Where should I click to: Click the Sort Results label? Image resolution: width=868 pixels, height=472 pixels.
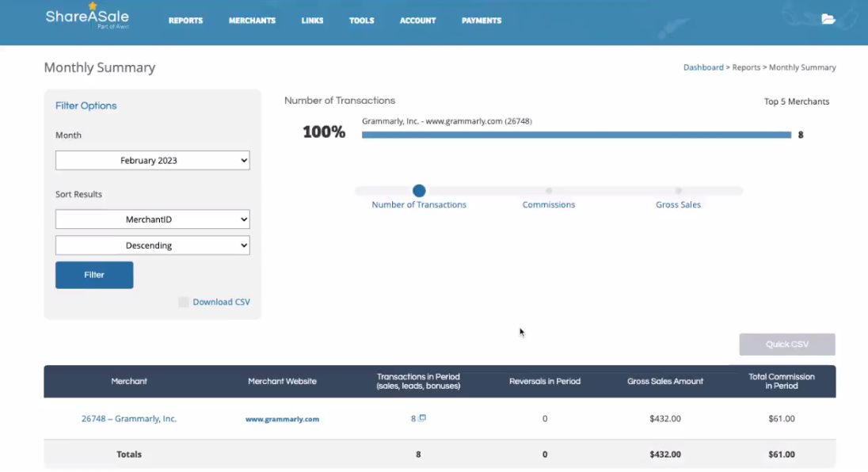point(78,194)
